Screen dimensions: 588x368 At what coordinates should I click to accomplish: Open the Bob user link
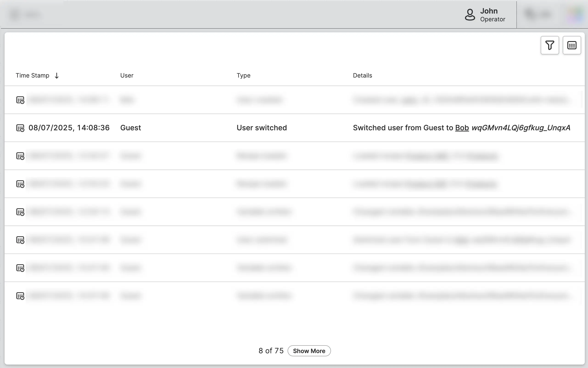pyautogui.click(x=462, y=128)
